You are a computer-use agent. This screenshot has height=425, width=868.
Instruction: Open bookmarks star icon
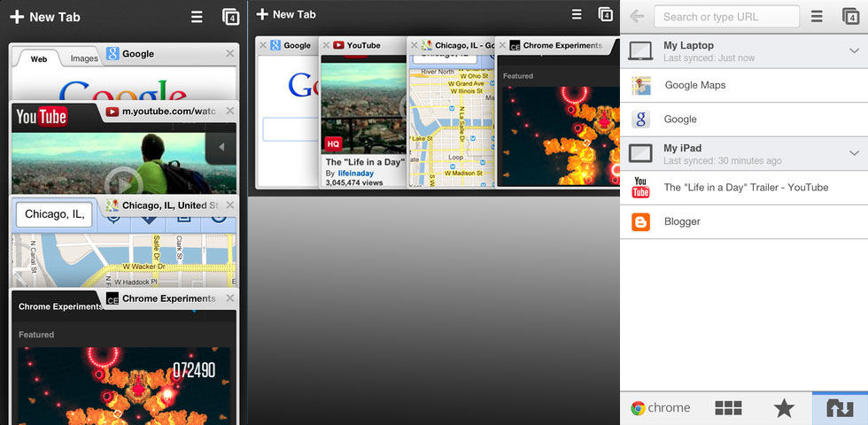click(x=784, y=408)
